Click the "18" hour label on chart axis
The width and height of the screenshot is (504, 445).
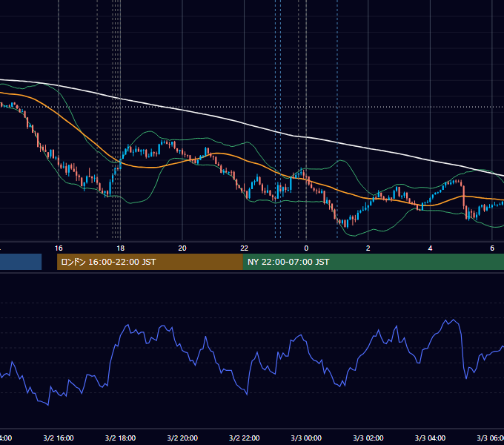point(120,248)
